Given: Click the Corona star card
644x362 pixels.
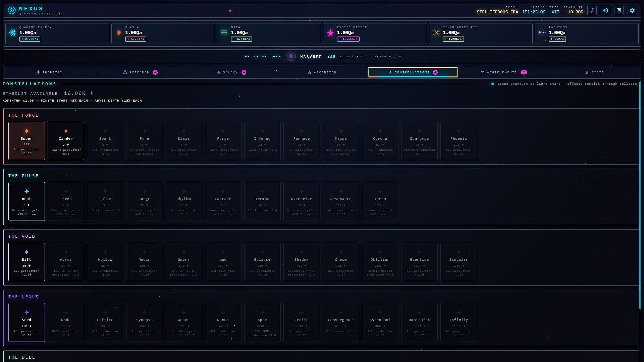Looking at the screenshot, I should tap(380, 141).
